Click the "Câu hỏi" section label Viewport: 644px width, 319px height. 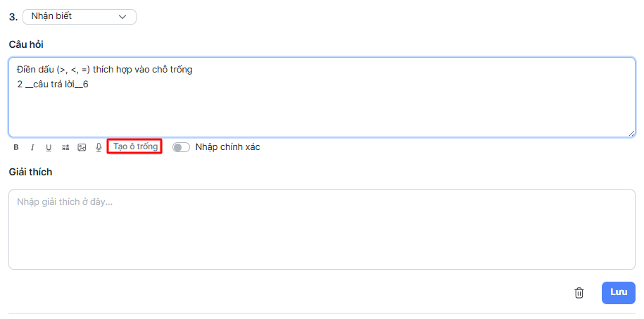(26, 44)
